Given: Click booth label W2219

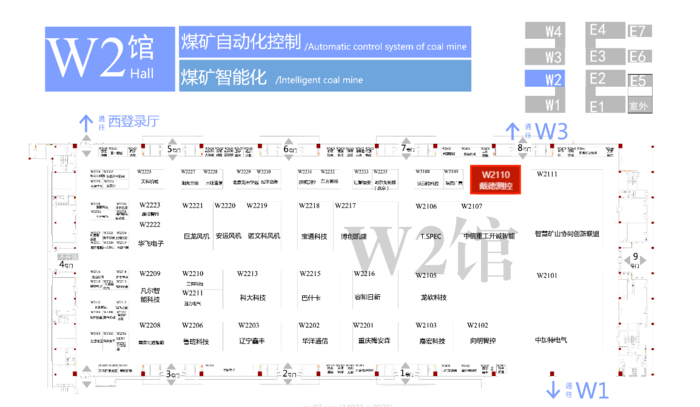Looking at the screenshot, I should point(257,206).
